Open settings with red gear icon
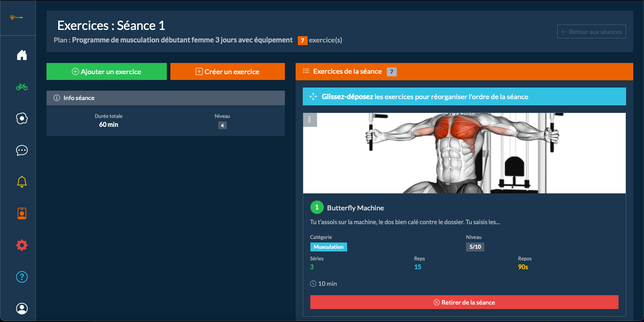This screenshot has width=644, height=322. point(22,245)
